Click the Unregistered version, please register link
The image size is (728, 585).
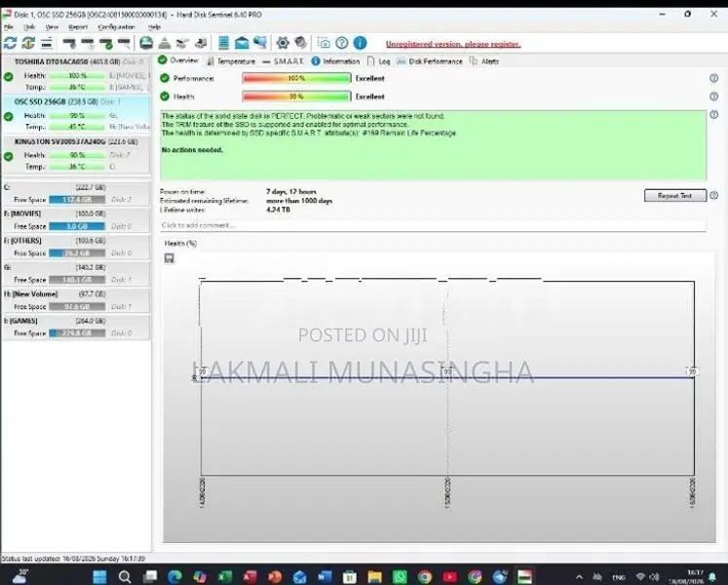pos(453,44)
